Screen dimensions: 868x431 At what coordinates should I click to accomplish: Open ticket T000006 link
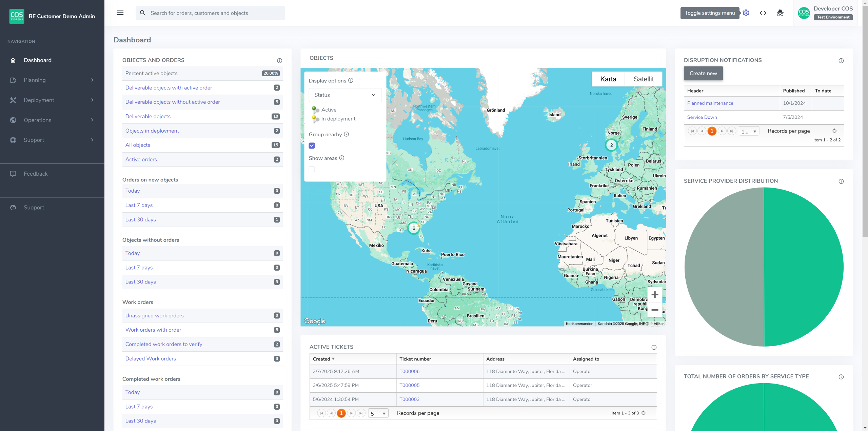409,371
